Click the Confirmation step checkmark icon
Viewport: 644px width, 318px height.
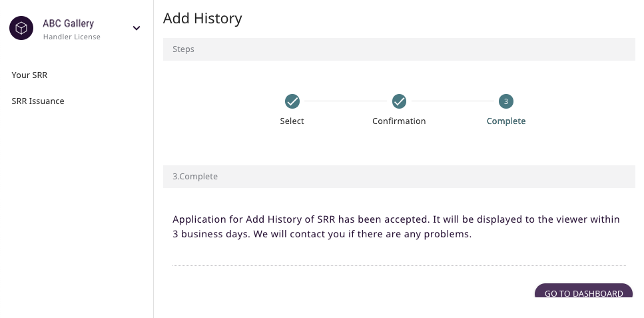[399, 101]
